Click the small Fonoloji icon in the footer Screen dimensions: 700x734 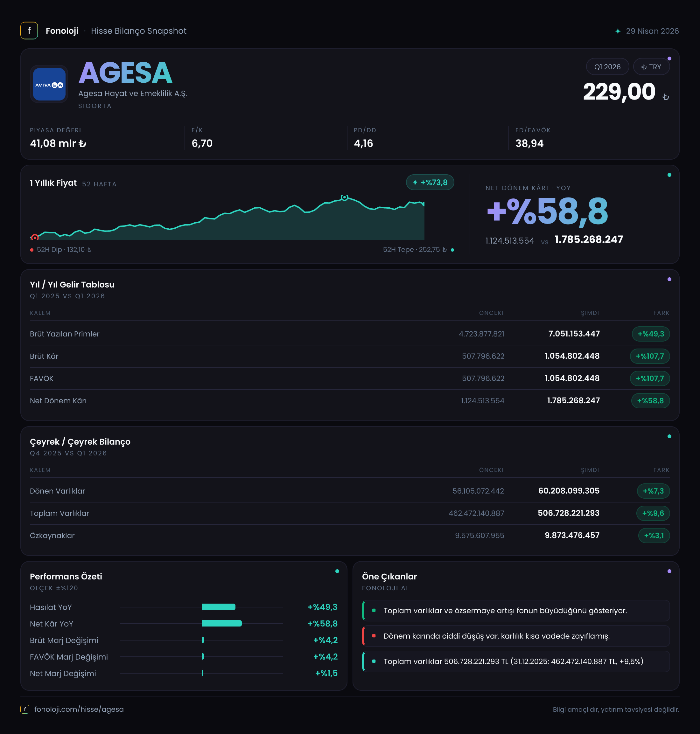tap(25, 709)
